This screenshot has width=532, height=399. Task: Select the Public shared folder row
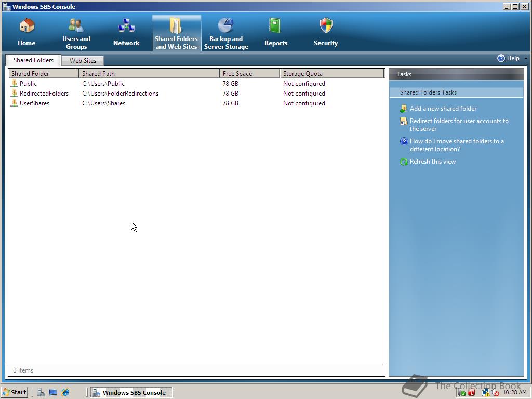[197, 84]
